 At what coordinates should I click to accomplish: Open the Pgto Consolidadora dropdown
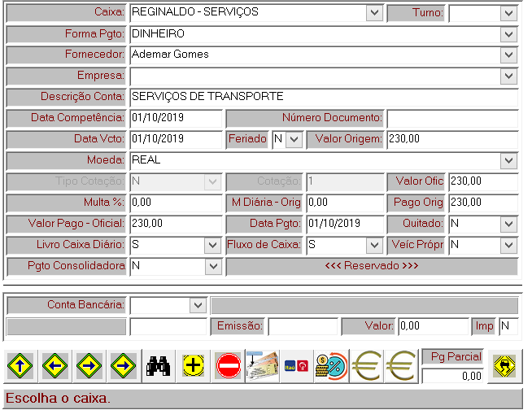[213, 267]
